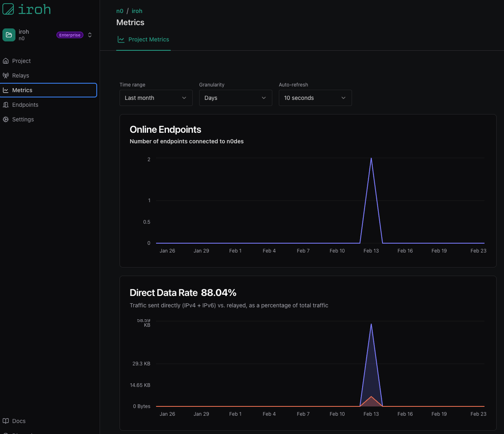Click the Project home icon
Screen dimensions: 504x434
(x=6, y=61)
